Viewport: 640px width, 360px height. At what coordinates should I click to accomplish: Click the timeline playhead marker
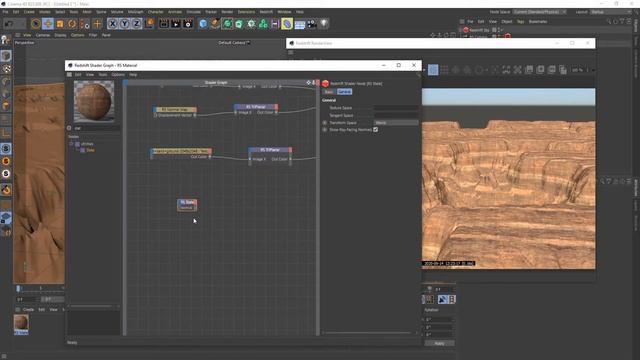point(18,289)
